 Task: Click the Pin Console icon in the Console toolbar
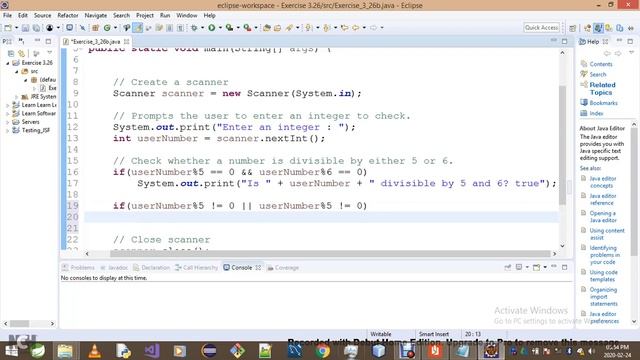click(x=508, y=267)
